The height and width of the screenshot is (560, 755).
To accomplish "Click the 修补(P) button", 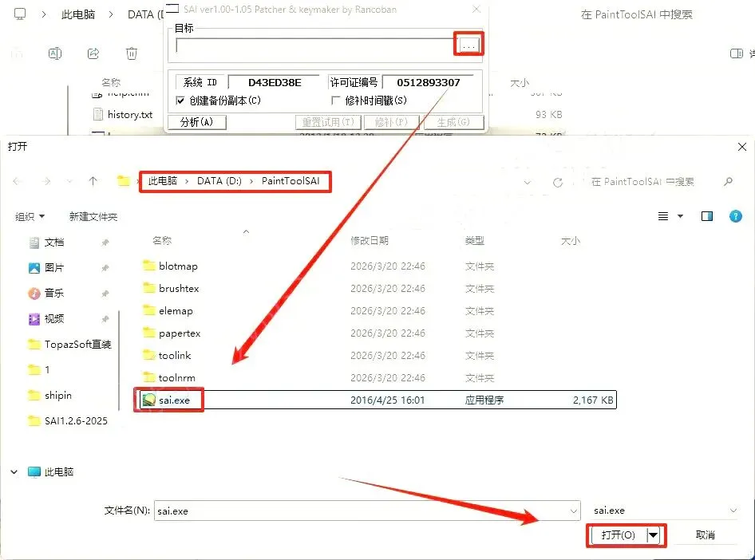I will (391, 122).
